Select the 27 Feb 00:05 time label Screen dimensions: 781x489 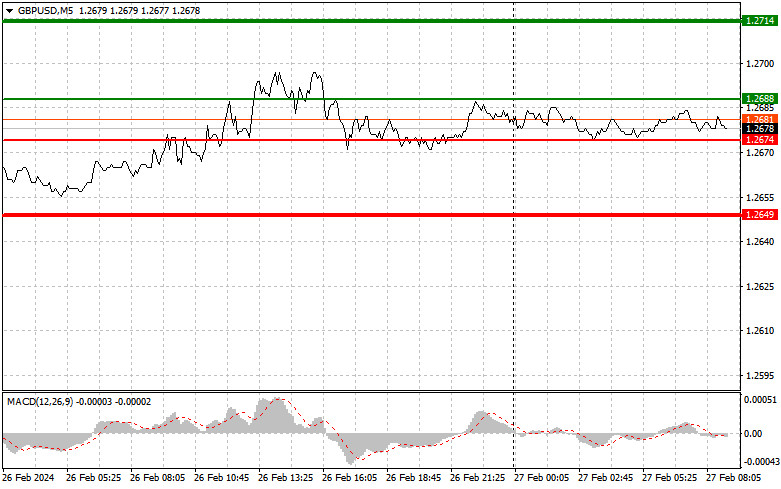click(541, 478)
